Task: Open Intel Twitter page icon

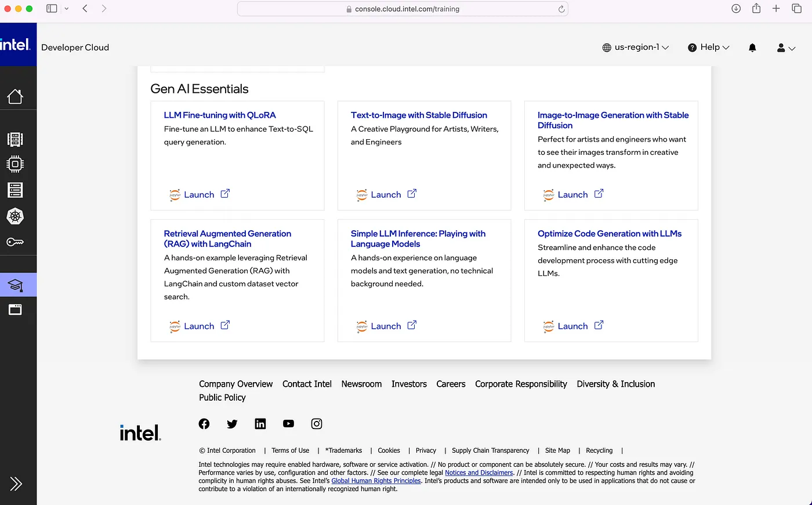Action: coord(232,424)
